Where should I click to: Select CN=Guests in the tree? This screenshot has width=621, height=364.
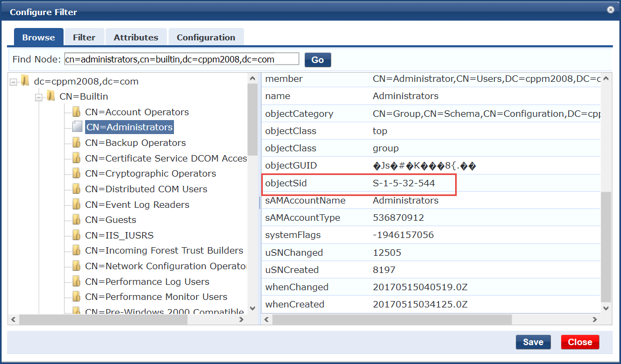(x=110, y=220)
